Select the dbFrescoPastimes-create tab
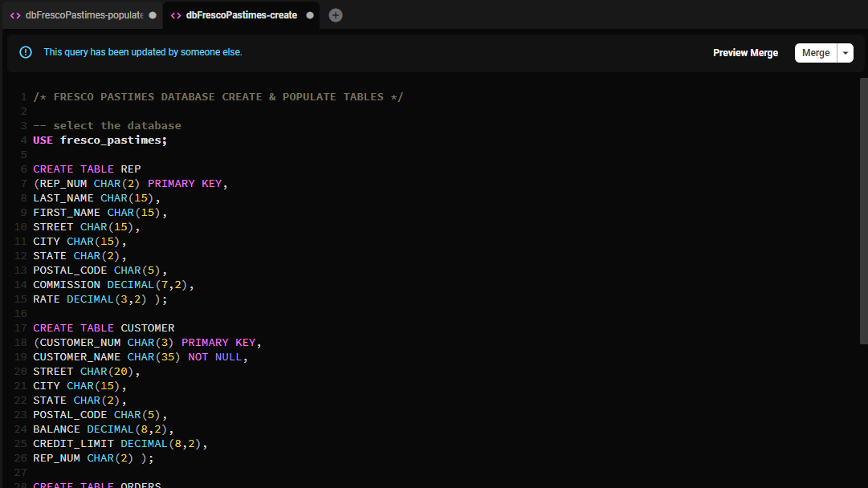868x488 pixels. pos(242,15)
